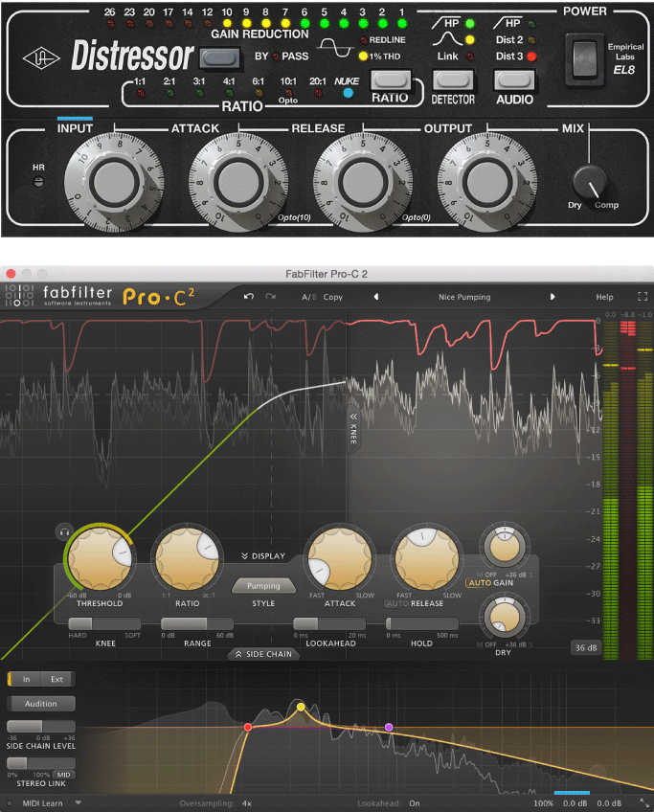Enable the headphone audition icon near Threshold

click(64, 531)
